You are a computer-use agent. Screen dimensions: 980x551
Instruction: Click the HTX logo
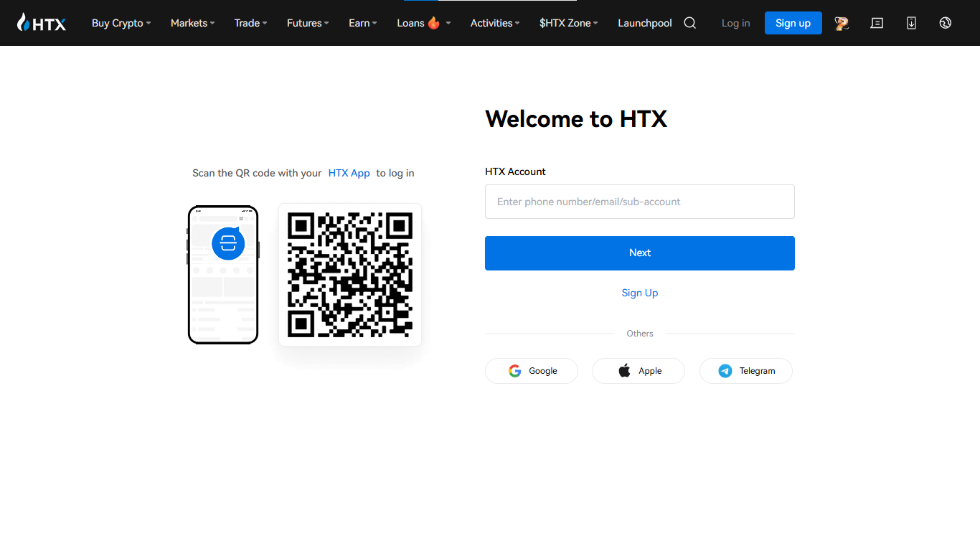(41, 22)
